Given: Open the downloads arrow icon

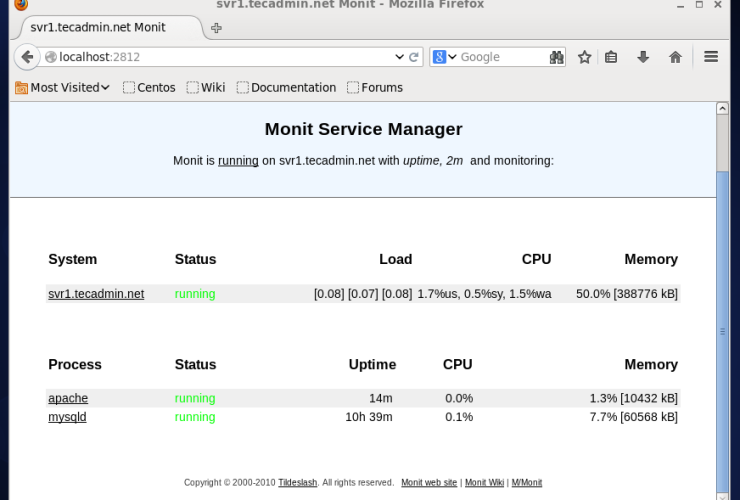Looking at the screenshot, I should [643, 57].
